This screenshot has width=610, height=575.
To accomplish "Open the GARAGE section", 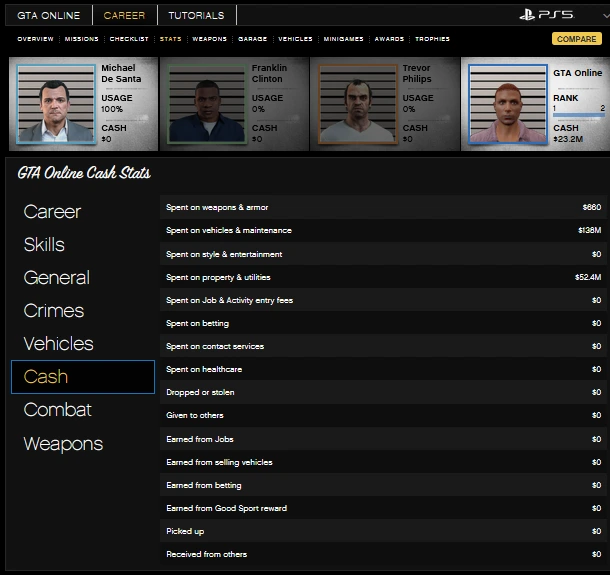I will tap(252, 39).
